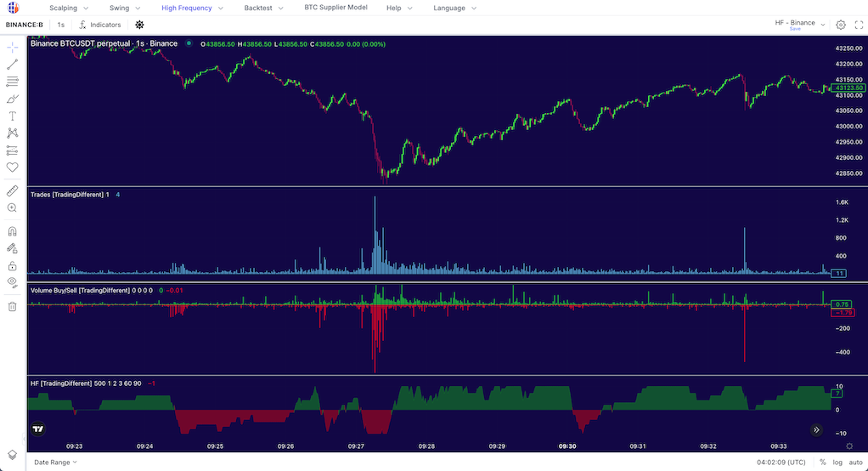The width and height of the screenshot is (868, 471).
Task: Expand the HF - Binance layout dropdown
Action: [x=800, y=24]
